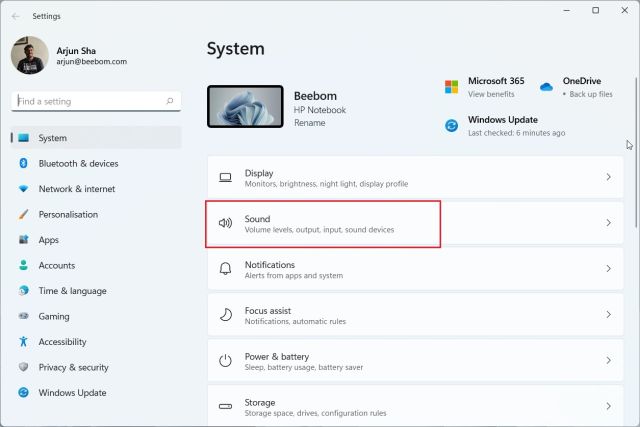Click the Bluetooth & devices sidebar icon

click(x=23, y=163)
